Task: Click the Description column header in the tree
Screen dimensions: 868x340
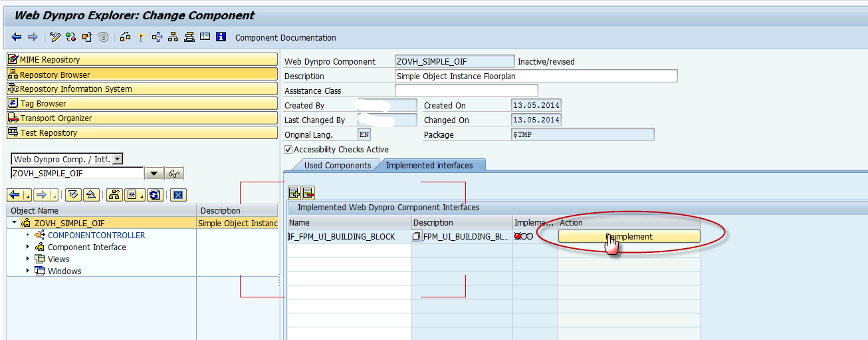Action: tap(237, 211)
